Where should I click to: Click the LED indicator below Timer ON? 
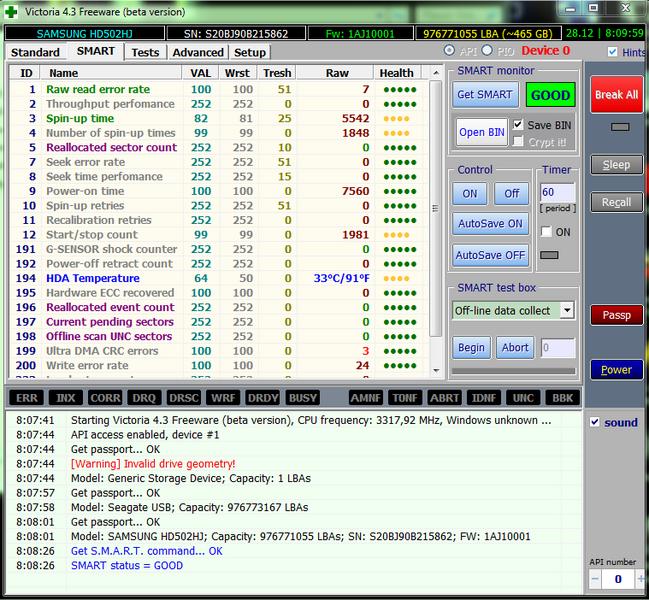pos(549,255)
